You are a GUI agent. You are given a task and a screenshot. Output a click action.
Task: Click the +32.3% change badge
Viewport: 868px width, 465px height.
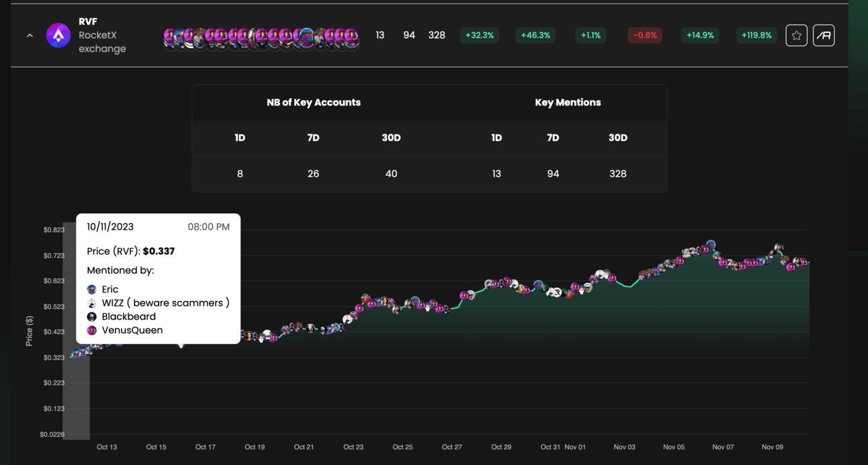480,36
